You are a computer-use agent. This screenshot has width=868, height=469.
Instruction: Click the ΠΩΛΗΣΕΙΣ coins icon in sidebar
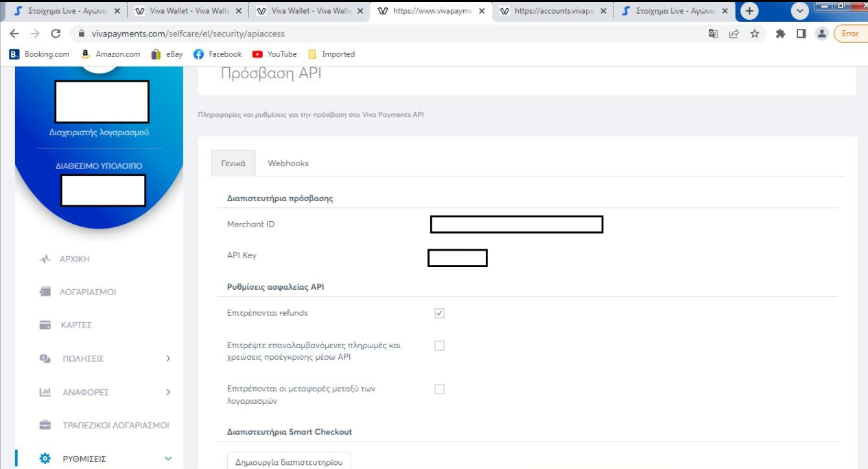point(45,358)
